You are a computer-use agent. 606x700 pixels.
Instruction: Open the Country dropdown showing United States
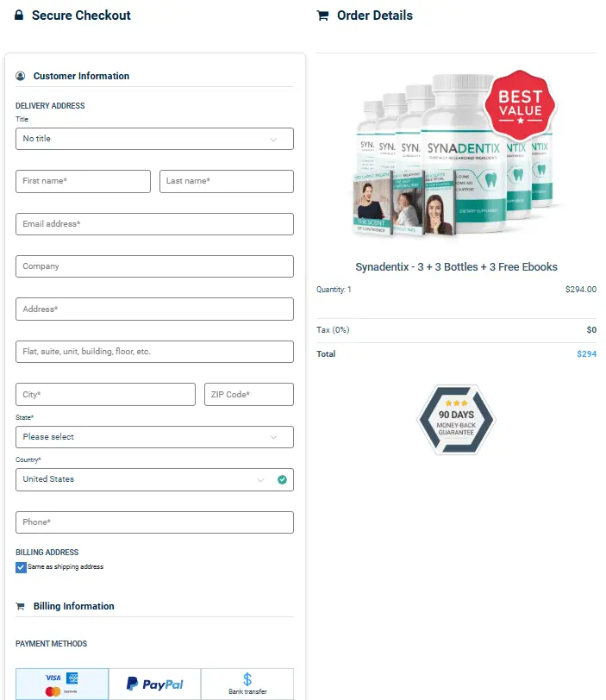point(154,479)
